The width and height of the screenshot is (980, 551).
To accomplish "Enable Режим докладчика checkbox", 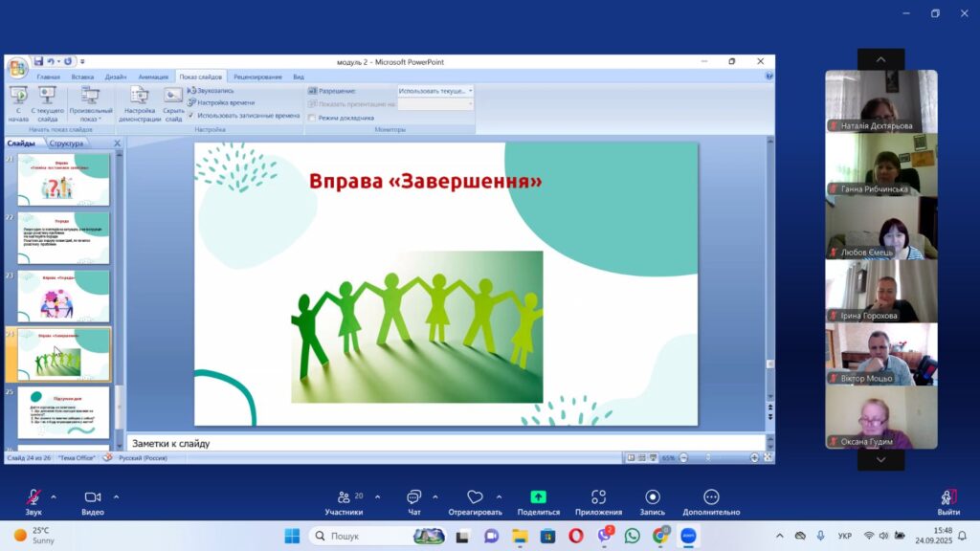I will (312, 118).
